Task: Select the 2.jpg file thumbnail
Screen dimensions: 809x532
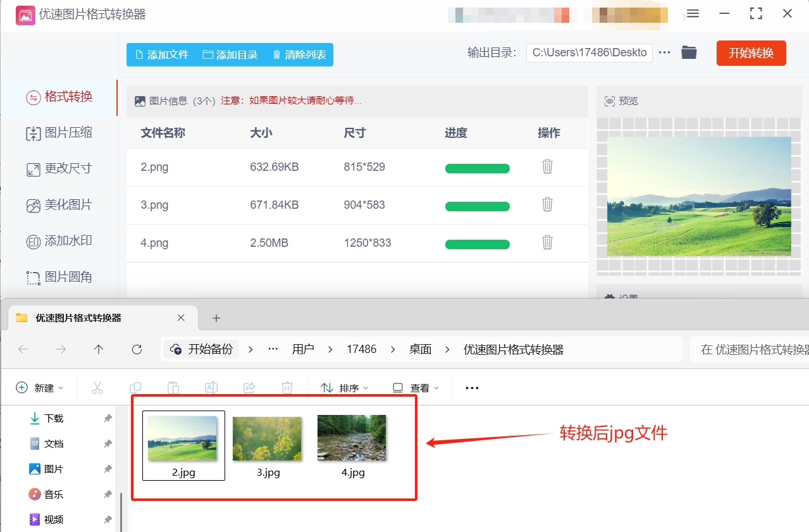Action: click(183, 445)
